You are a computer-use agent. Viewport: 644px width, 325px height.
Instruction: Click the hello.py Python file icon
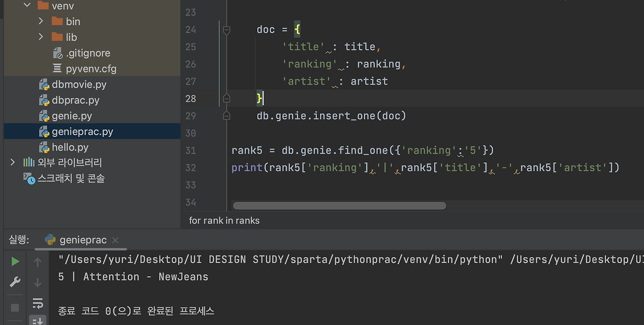coord(44,147)
